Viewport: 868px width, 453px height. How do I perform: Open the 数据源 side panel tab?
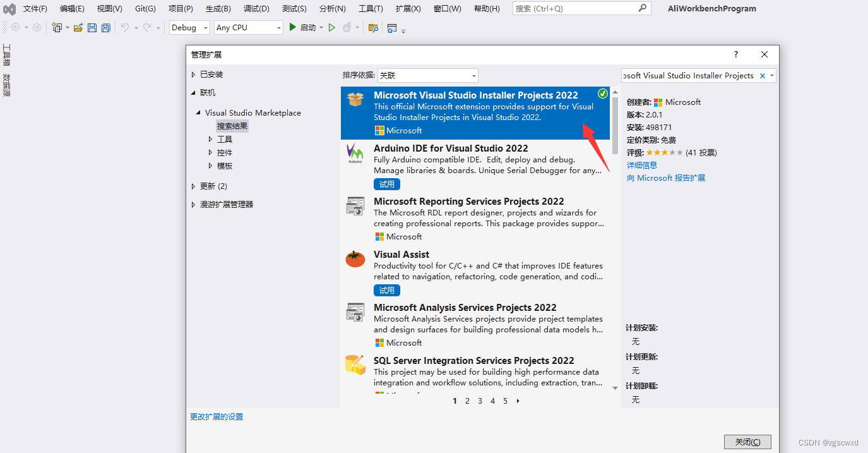6,85
